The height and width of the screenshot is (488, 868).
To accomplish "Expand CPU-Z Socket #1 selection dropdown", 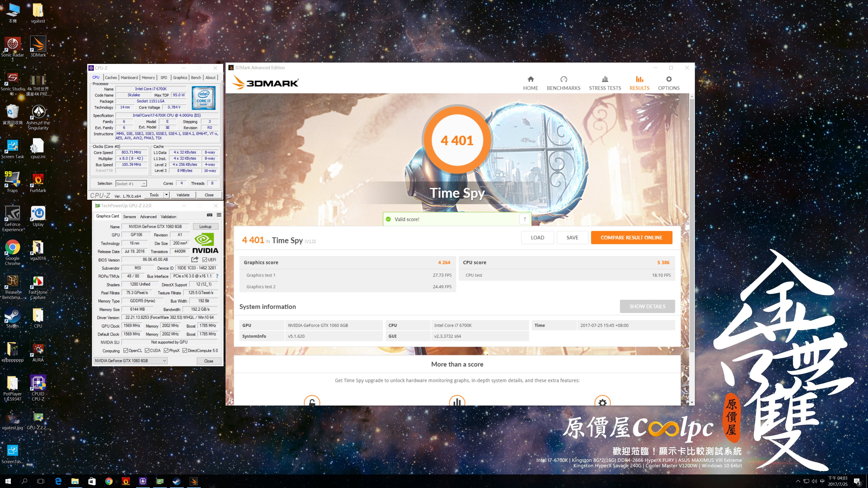I will point(144,183).
